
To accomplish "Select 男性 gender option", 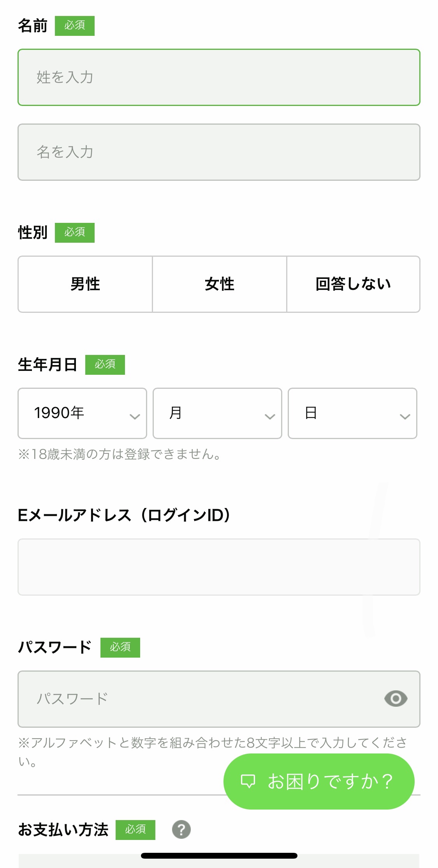I will (85, 284).
